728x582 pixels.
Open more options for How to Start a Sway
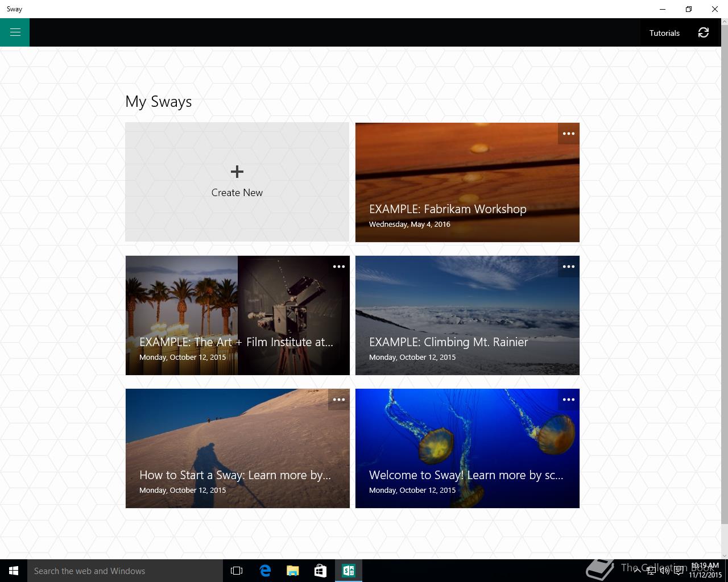[339, 400]
